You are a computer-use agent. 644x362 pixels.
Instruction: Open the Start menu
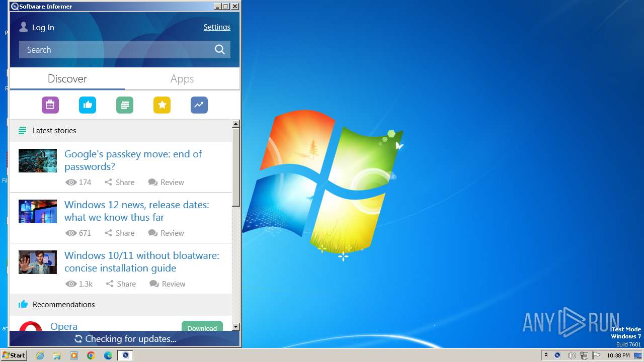(14, 355)
